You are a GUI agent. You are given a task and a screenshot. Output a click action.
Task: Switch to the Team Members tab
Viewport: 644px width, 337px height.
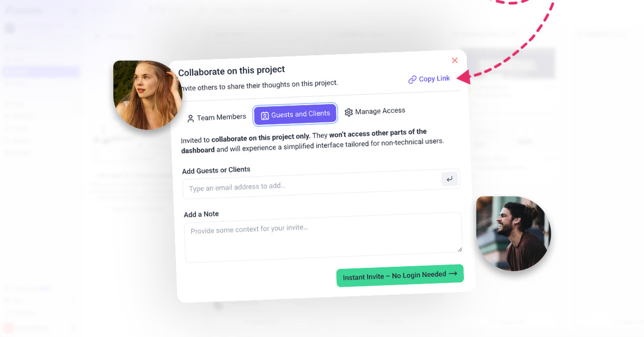pyautogui.click(x=216, y=118)
